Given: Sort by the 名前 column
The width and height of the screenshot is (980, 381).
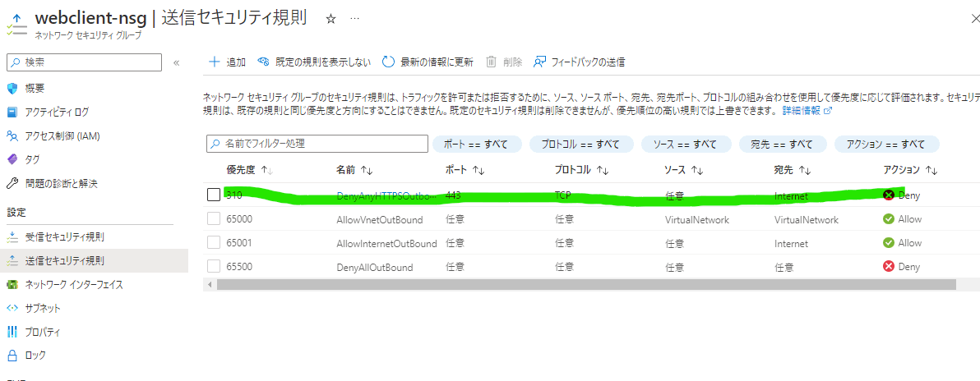Looking at the screenshot, I should [x=354, y=170].
